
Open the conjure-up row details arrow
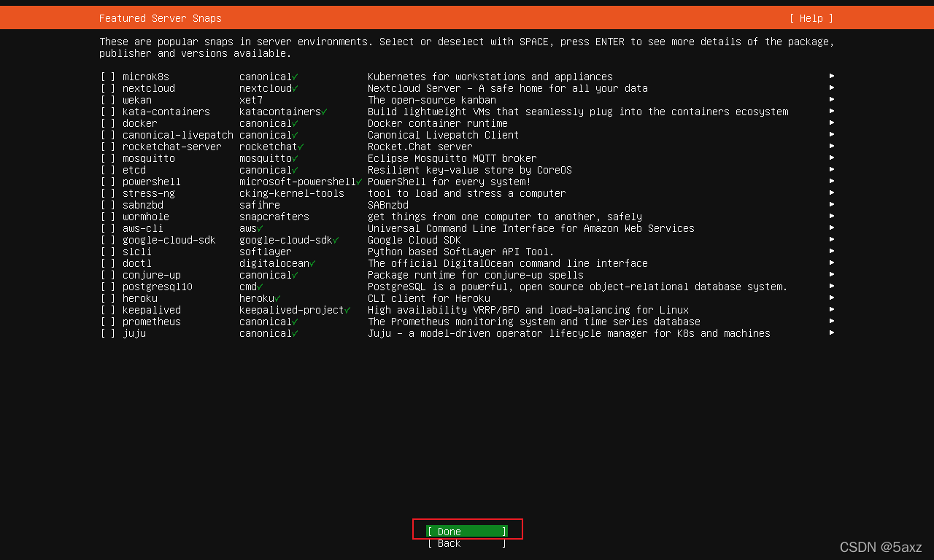point(832,274)
